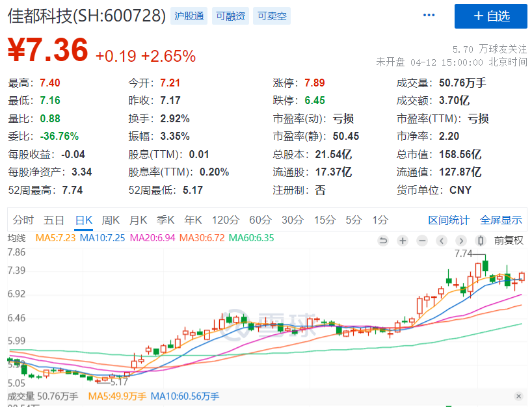
Task: Click the 总市值 value 158.56亿
Action: 460,154
